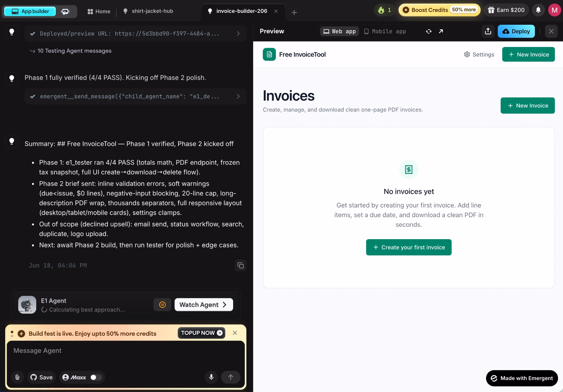
Task: Close the invoice-builder-206 tab
Action: (x=276, y=11)
